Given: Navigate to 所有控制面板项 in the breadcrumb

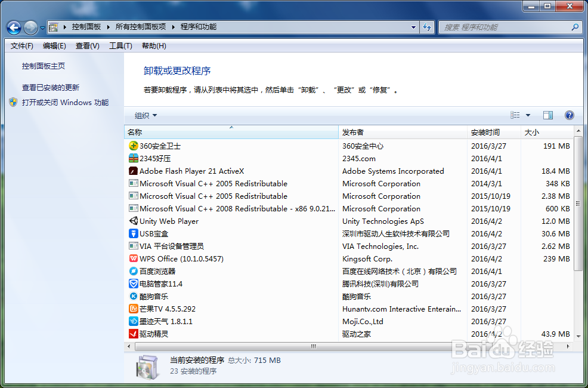Looking at the screenshot, I should pyautogui.click(x=141, y=27).
